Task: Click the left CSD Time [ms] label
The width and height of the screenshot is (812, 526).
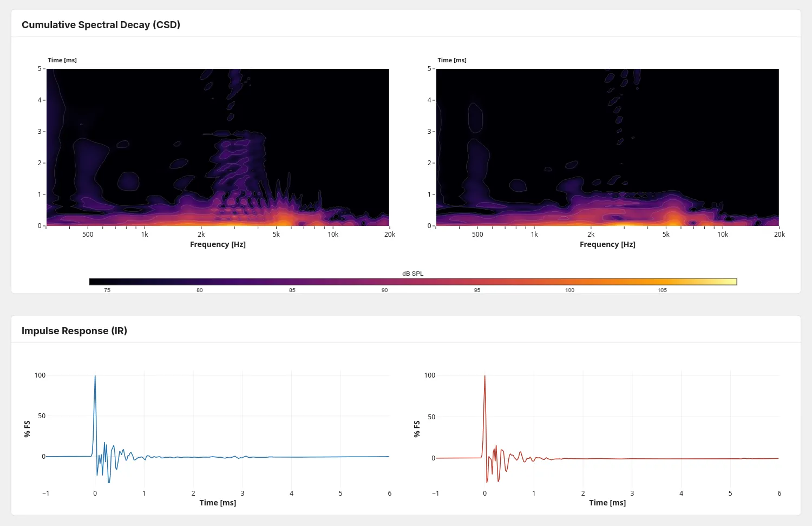Action: (x=62, y=60)
